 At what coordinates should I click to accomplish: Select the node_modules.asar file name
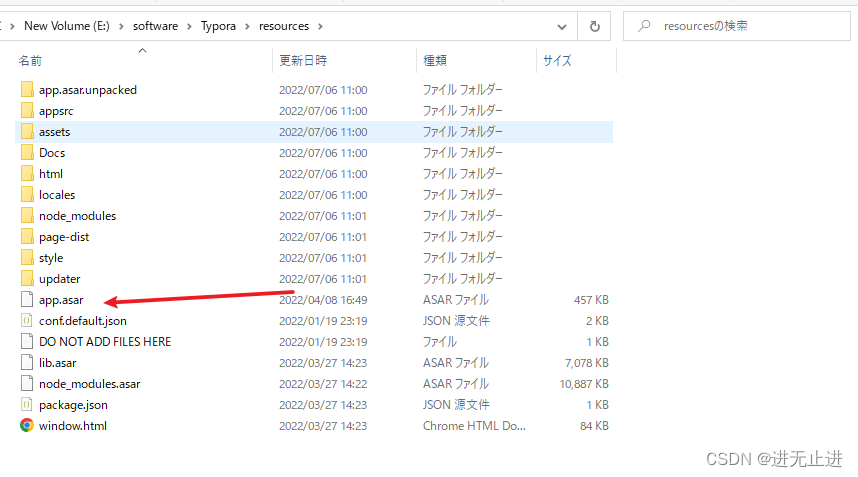point(90,384)
